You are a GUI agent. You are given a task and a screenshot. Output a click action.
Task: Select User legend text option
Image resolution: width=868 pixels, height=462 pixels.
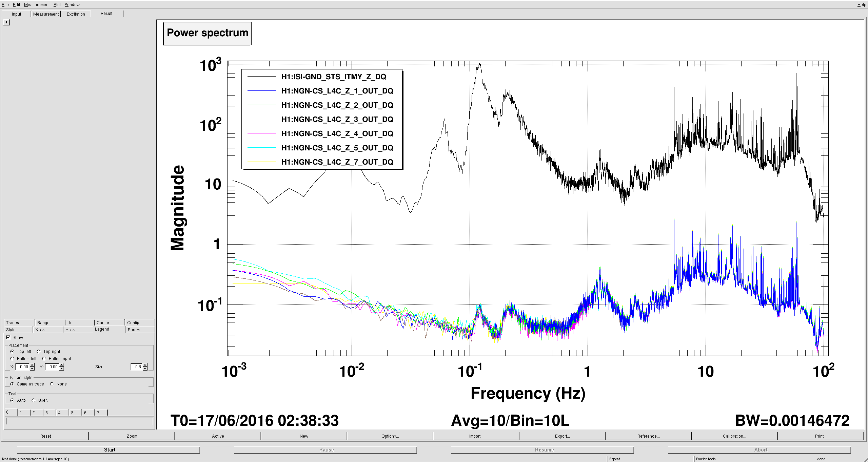click(x=34, y=400)
